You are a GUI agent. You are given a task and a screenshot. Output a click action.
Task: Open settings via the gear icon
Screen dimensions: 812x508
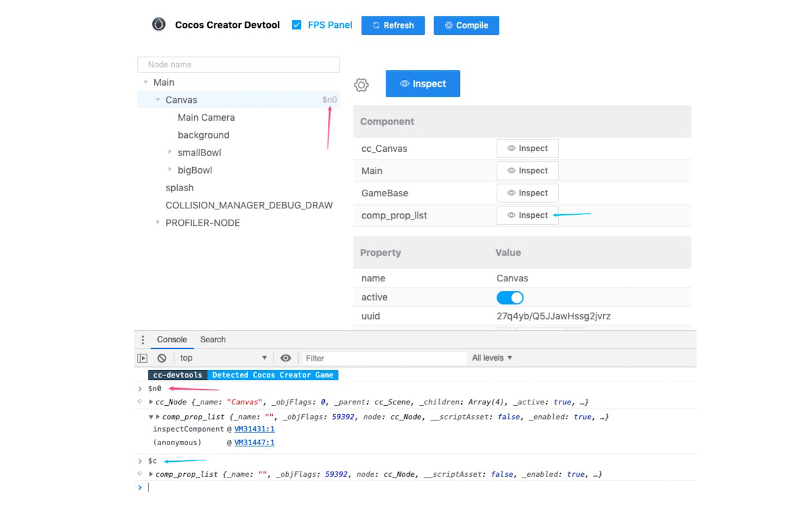pos(362,84)
